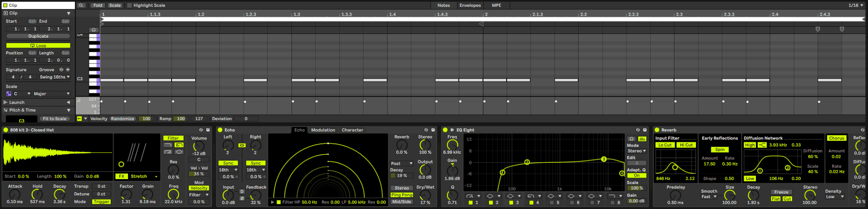
Task: Enable EQ Eight band 5
Action: pos(552,203)
